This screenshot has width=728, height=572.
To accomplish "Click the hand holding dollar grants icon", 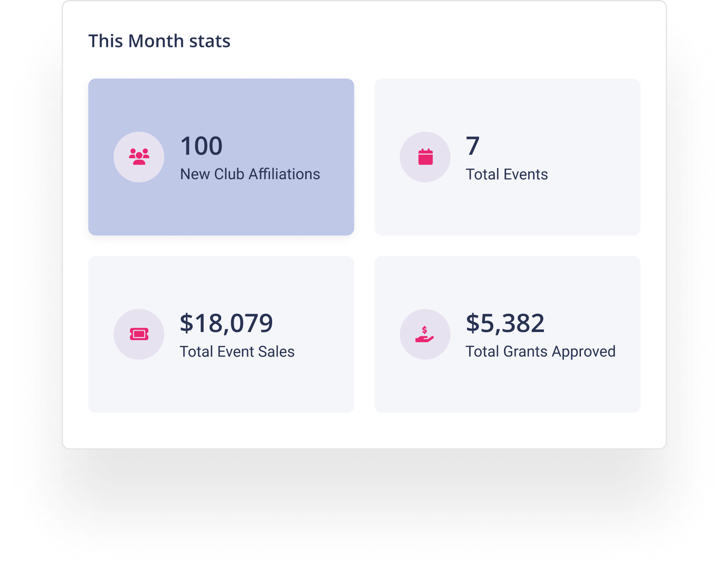I will [425, 334].
